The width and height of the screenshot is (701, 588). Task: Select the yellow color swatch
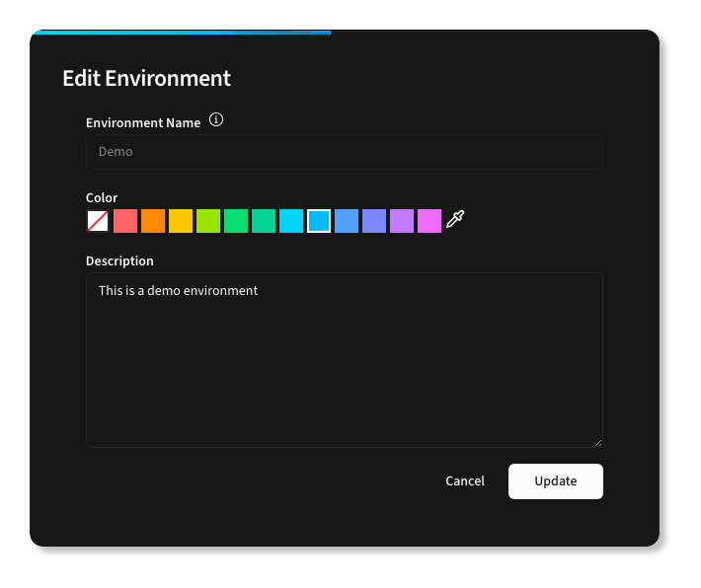tap(181, 221)
